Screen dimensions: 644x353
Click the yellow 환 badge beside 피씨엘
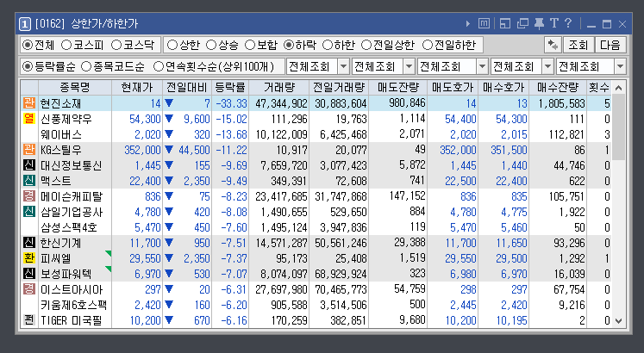pyautogui.click(x=28, y=258)
